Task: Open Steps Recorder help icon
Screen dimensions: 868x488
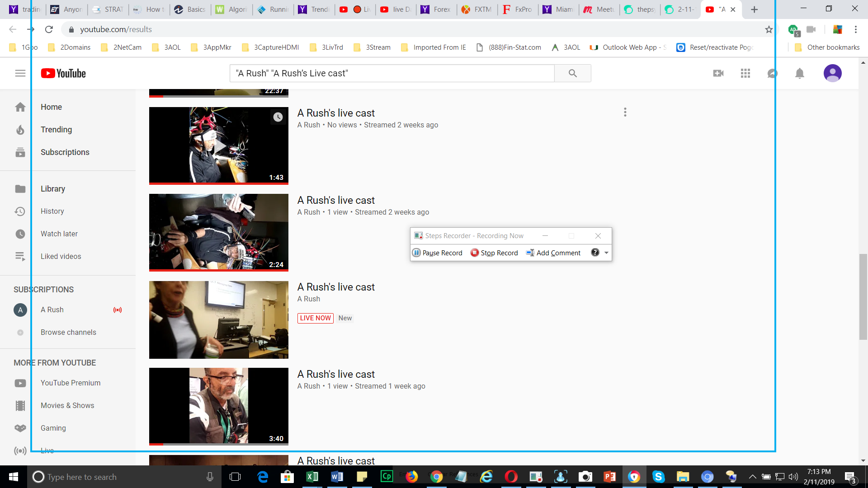Action: 595,253
